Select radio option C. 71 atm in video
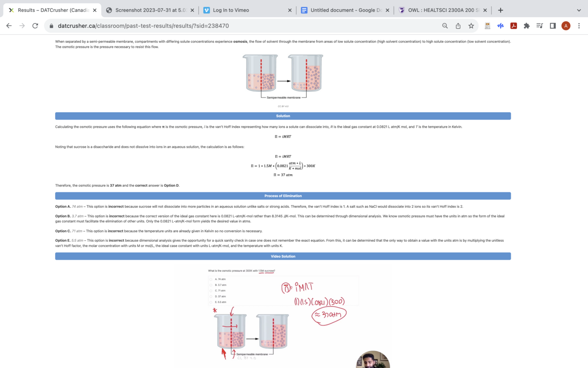588x368 pixels. tap(211, 291)
